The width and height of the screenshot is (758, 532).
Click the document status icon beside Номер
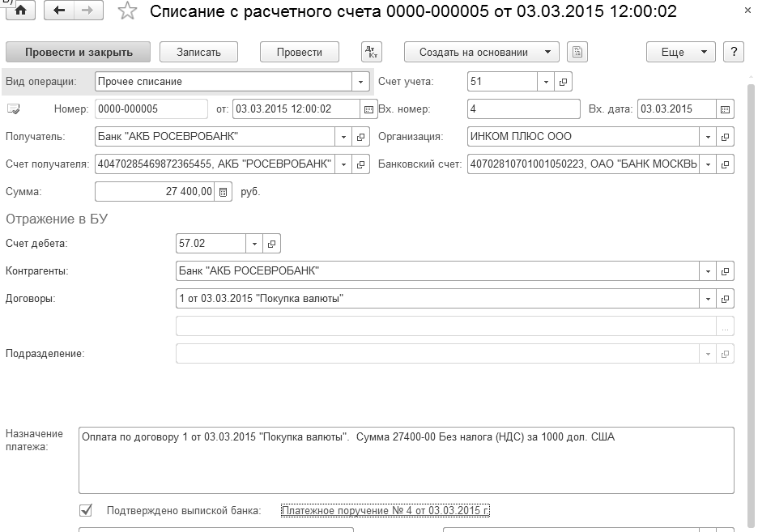14,109
